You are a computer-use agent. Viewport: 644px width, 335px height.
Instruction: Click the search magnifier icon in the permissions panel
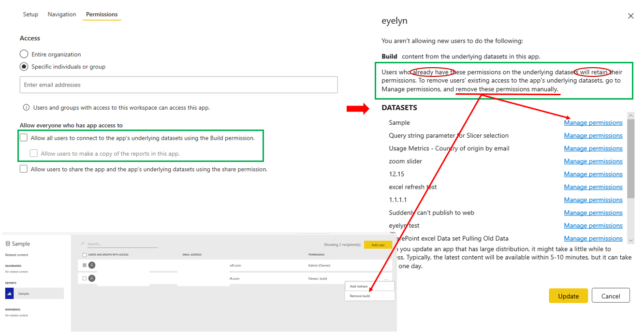click(x=83, y=244)
